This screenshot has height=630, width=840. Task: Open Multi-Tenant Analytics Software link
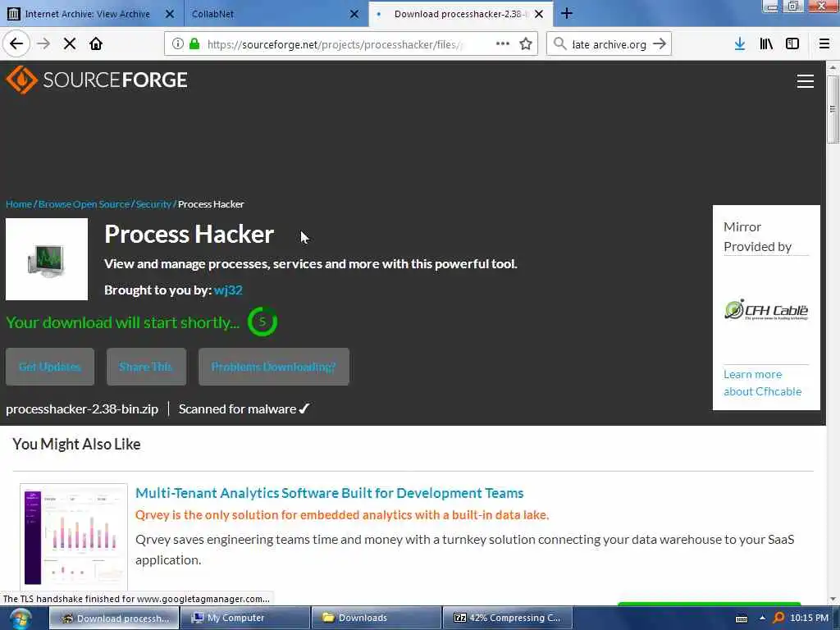(x=330, y=493)
